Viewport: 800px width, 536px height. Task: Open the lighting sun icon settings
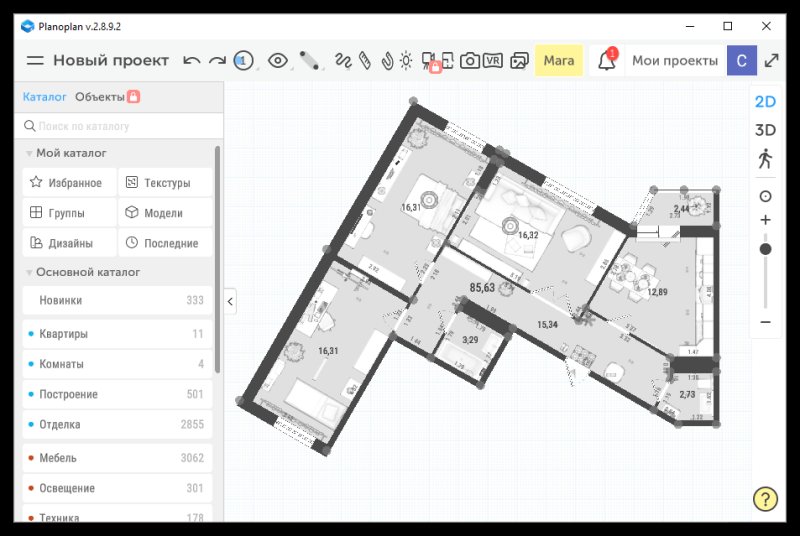click(x=405, y=61)
